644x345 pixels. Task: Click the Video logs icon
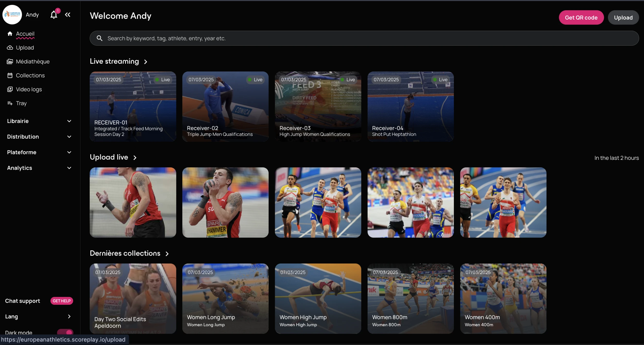tap(10, 89)
